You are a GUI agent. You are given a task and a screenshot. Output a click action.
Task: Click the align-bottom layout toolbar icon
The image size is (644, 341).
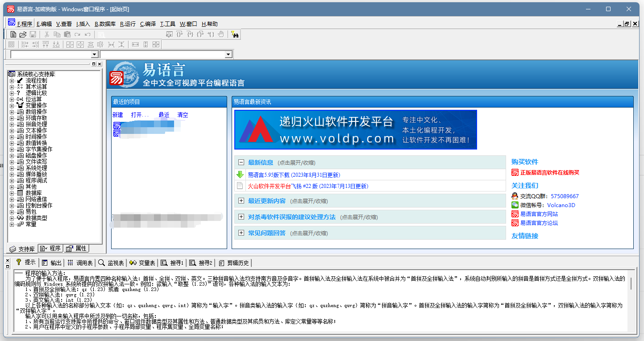(x=56, y=44)
